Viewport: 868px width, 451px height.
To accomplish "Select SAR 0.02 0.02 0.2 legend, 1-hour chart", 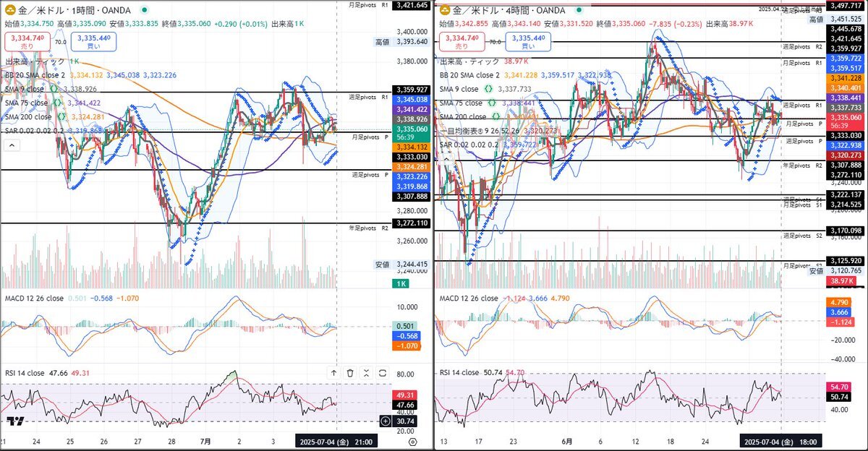I will pos(36,130).
